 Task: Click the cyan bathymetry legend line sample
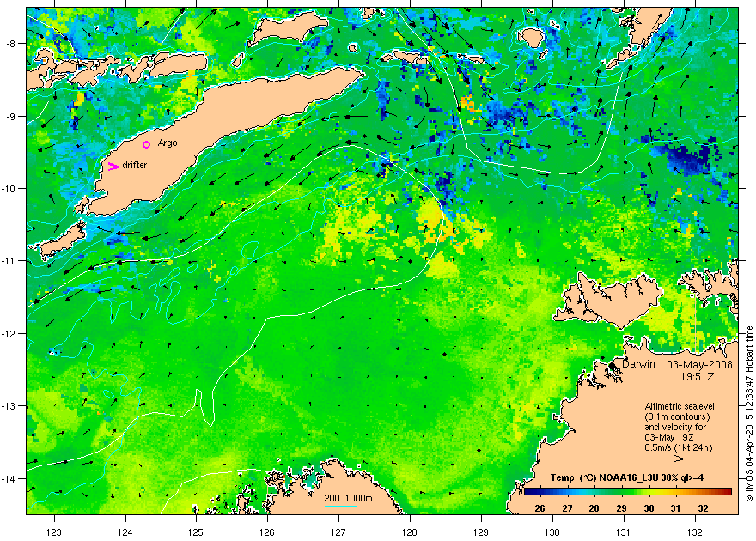pos(341,505)
